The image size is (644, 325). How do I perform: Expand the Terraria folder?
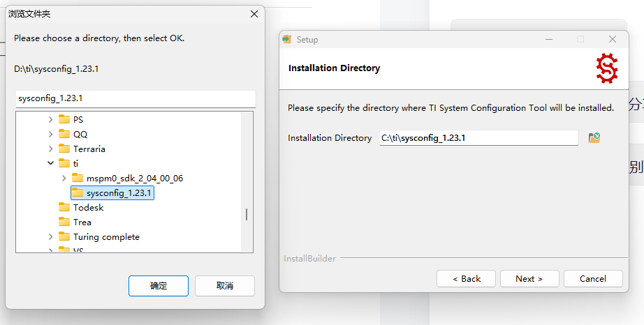point(50,149)
